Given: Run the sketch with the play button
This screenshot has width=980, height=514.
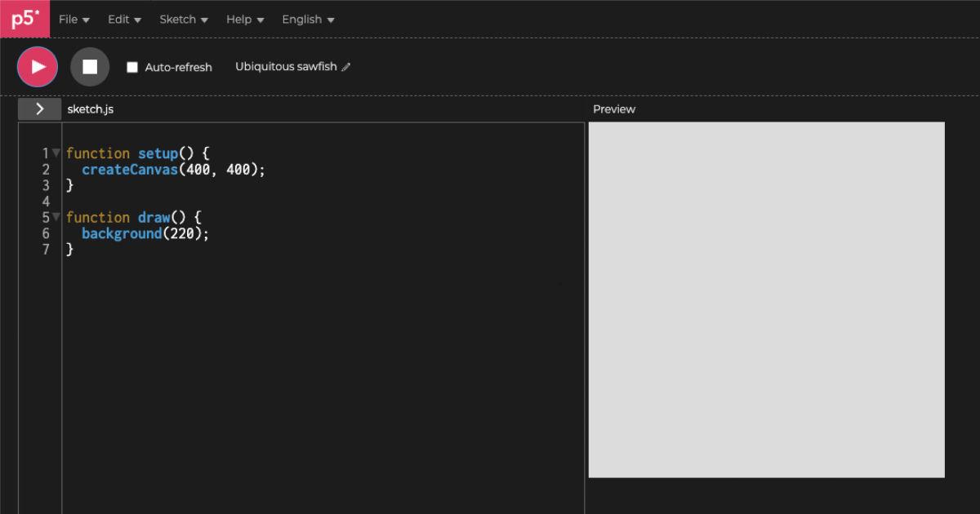Looking at the screenshot, I should tap(38, 67).
